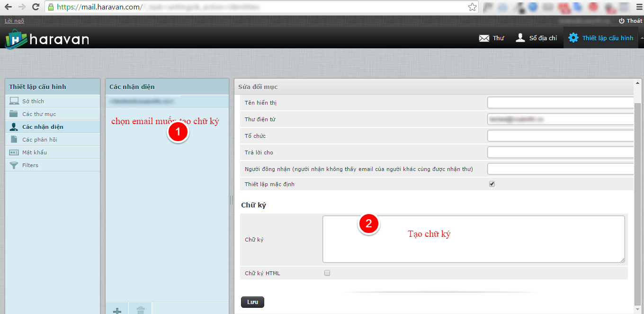Open the Thư mail tab

click(492, 38)
